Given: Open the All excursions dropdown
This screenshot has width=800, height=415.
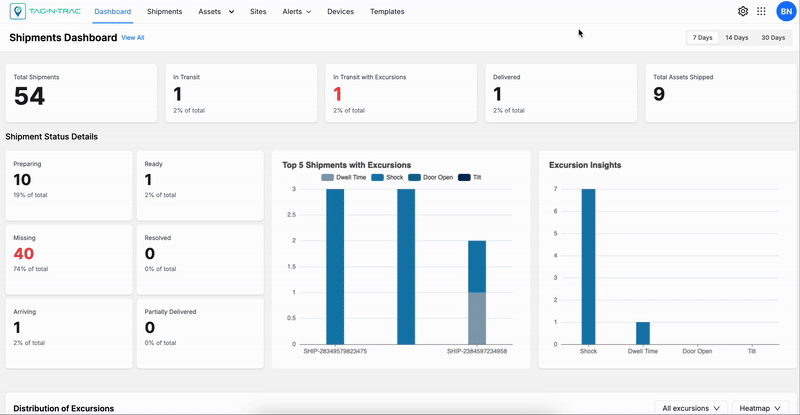Looking at the screenshot, I should point(692,408).
